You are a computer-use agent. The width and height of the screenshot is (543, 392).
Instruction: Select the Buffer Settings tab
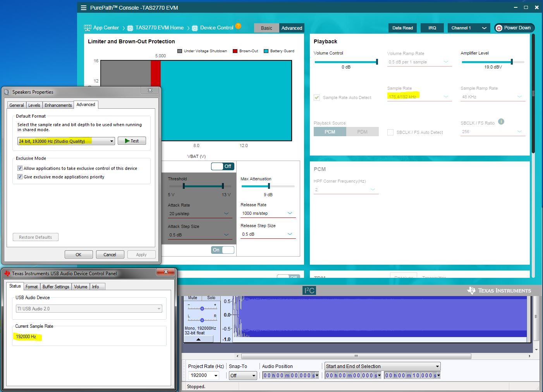pos(56,287)
